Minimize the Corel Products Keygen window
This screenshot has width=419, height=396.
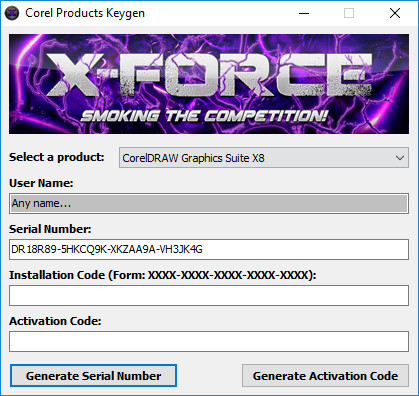tap(304, 13)
